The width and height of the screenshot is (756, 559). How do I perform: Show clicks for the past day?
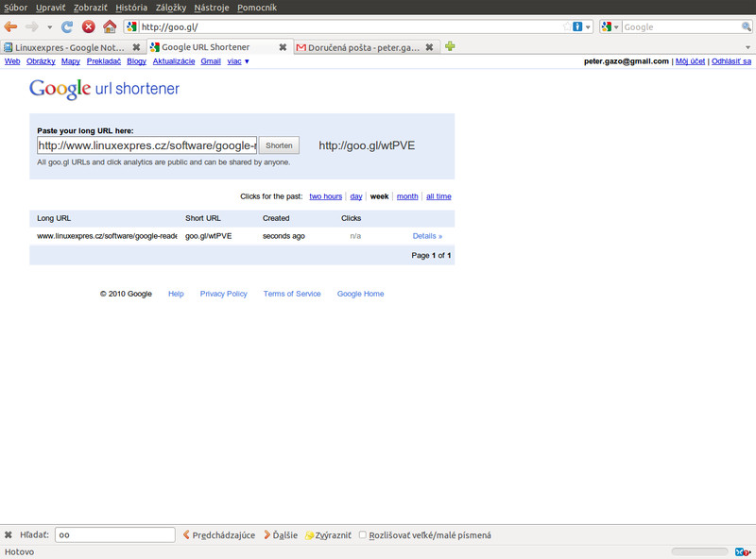point(356,196)
